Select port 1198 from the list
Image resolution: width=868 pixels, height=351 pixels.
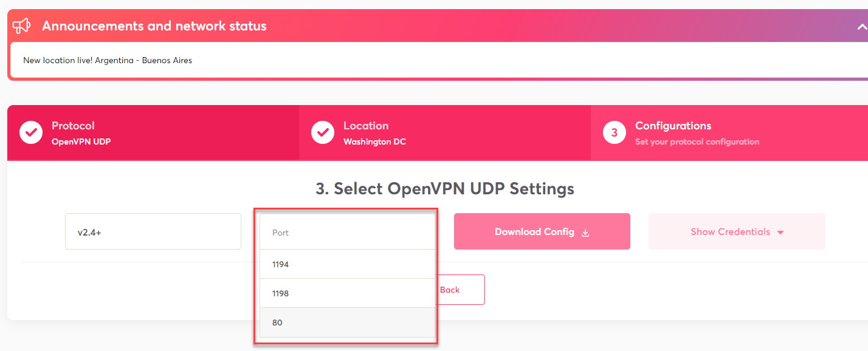347,293
